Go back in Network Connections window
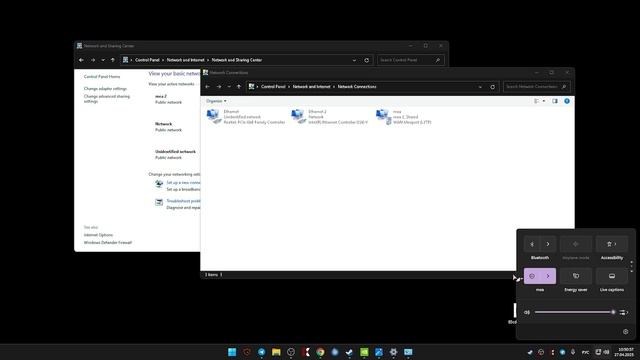This screenshot has height=360, width=640. click(207, 87)
